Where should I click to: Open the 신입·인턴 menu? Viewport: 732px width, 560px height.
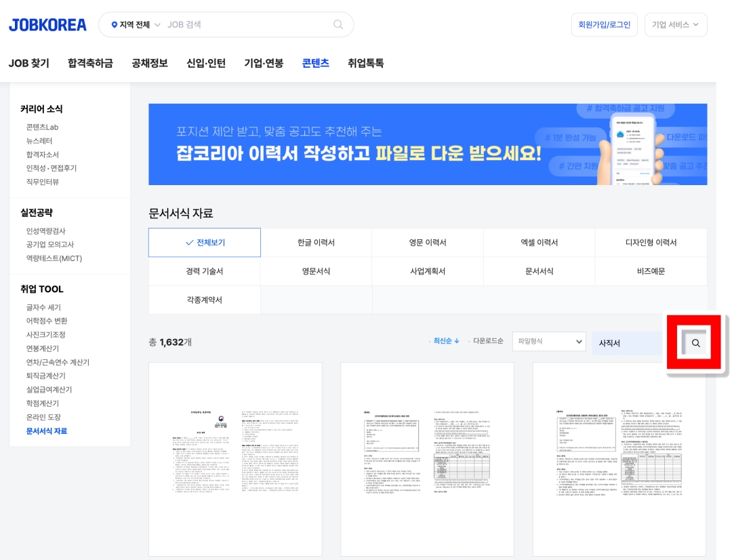206,63
